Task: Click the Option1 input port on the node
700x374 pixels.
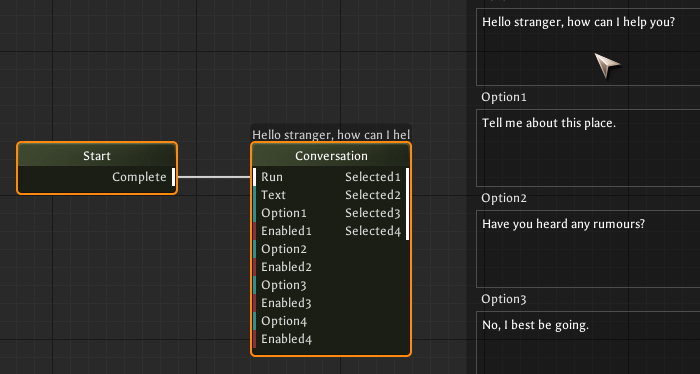Action: [254, 213]
